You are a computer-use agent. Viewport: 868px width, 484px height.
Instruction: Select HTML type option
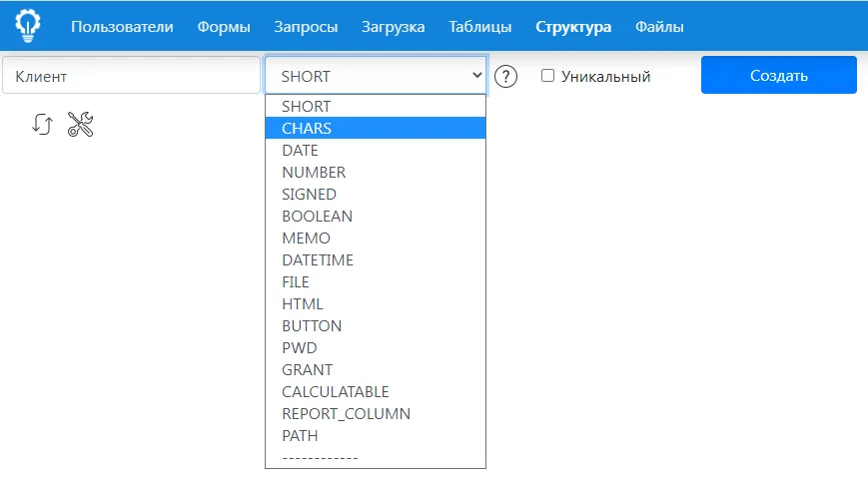(376, 303)
